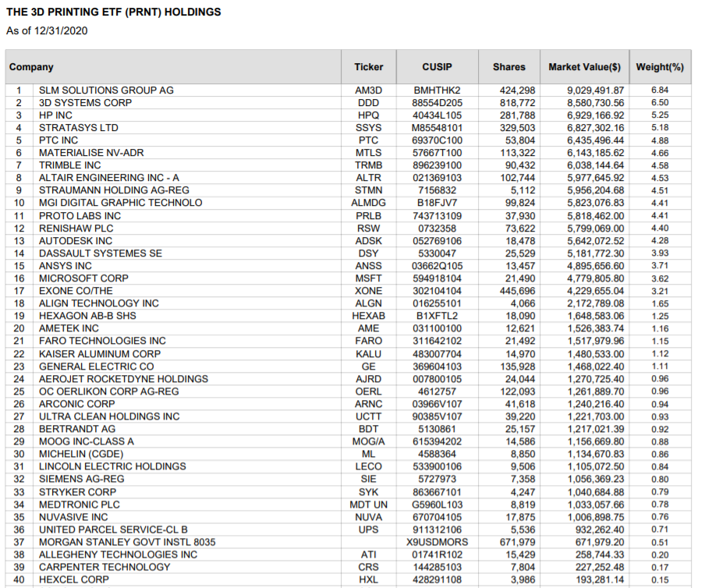Click FARO TECHNOLOGIES INC
This screenshot has width=705, height=588.
[102, 341]
